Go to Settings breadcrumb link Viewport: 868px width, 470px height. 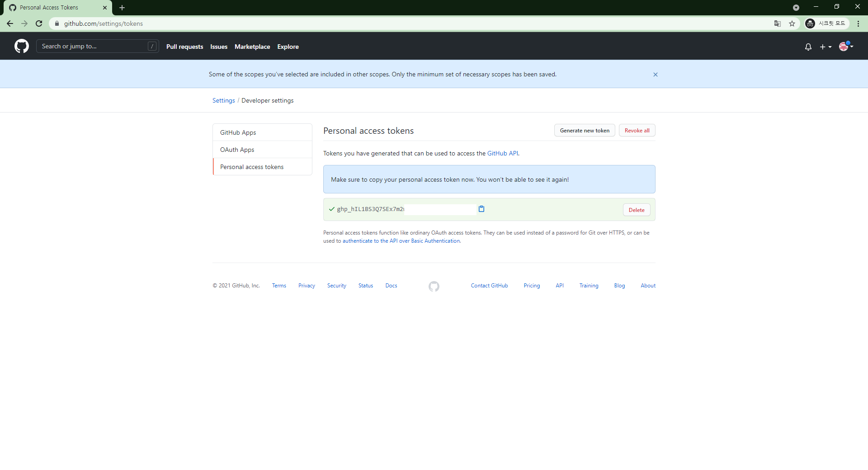click(224, 100)
